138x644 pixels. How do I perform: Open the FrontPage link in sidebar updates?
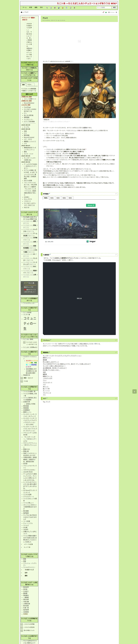click(27, 107)
